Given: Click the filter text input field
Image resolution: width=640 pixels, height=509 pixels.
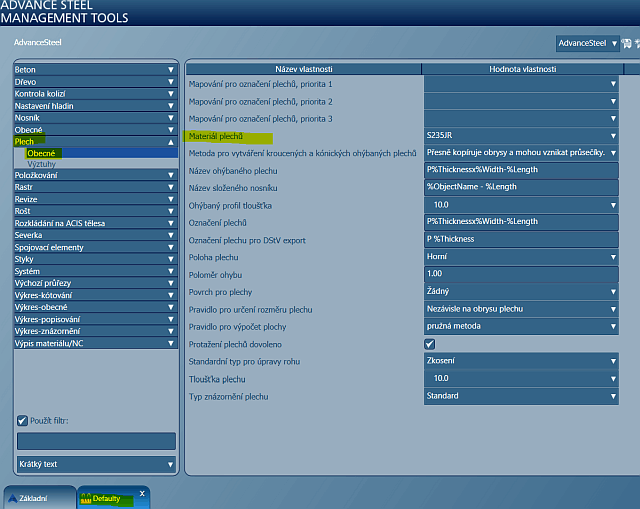Looking at the screenshot, I should [96, 441].
